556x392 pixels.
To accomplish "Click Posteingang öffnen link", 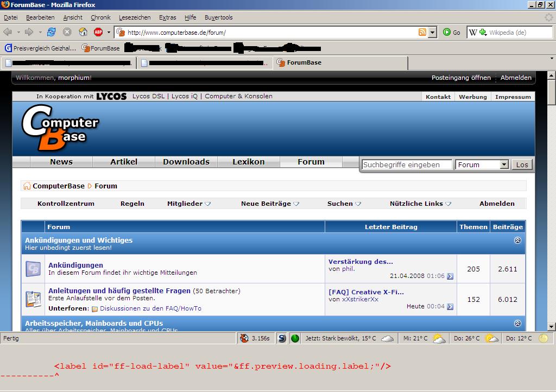I will (x=461, y=78).
